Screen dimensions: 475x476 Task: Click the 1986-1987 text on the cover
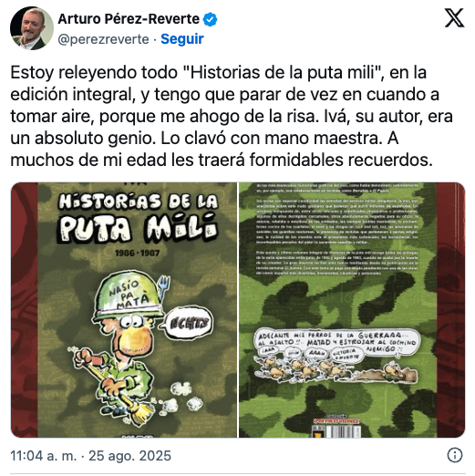coord(137,253)
